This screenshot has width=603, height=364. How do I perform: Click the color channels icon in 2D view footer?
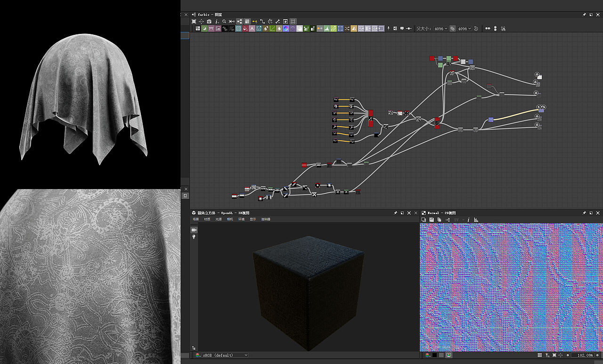tap(427, 355)
